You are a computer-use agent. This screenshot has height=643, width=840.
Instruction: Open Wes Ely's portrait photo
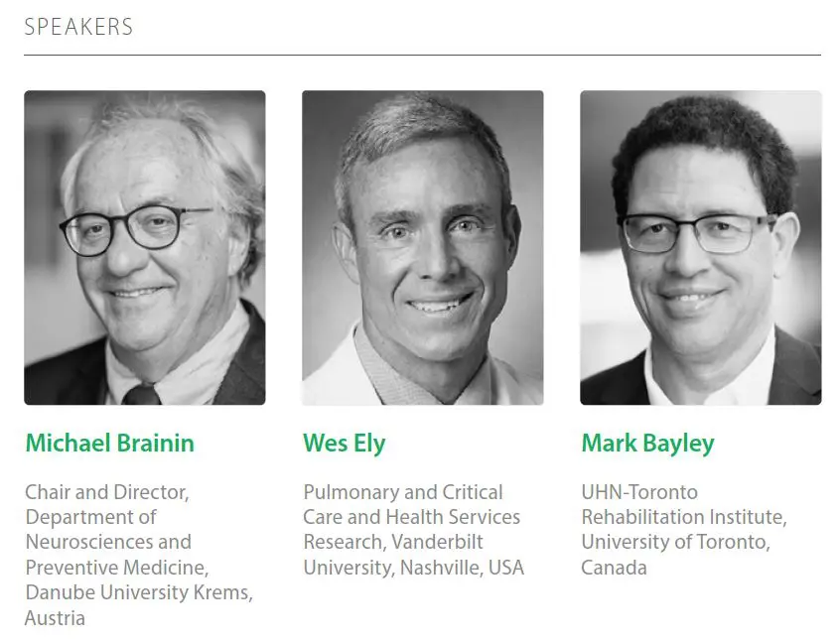423,247
